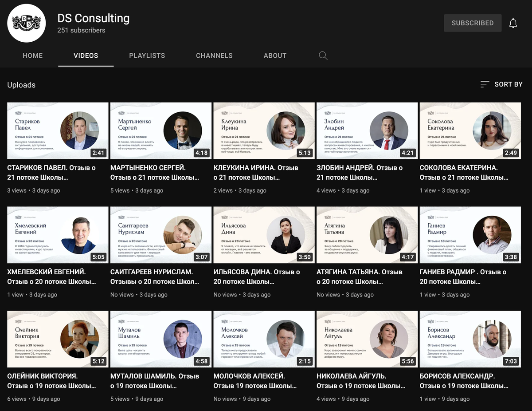
Task: Click the 4:17 duration badge on Атягина video
Action: [x=407, y=257]
